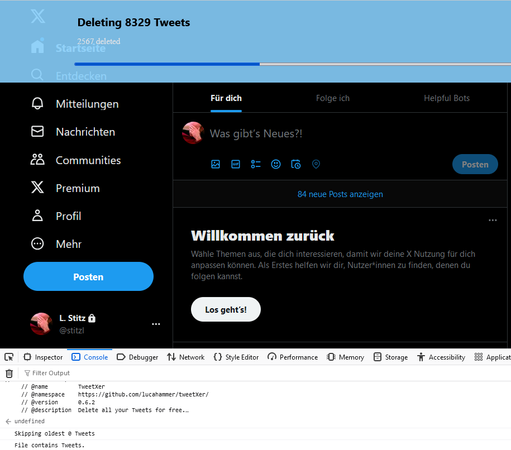Click the 'undefined' console result
This screenshot has height=450, width=511.
[29, 421]
